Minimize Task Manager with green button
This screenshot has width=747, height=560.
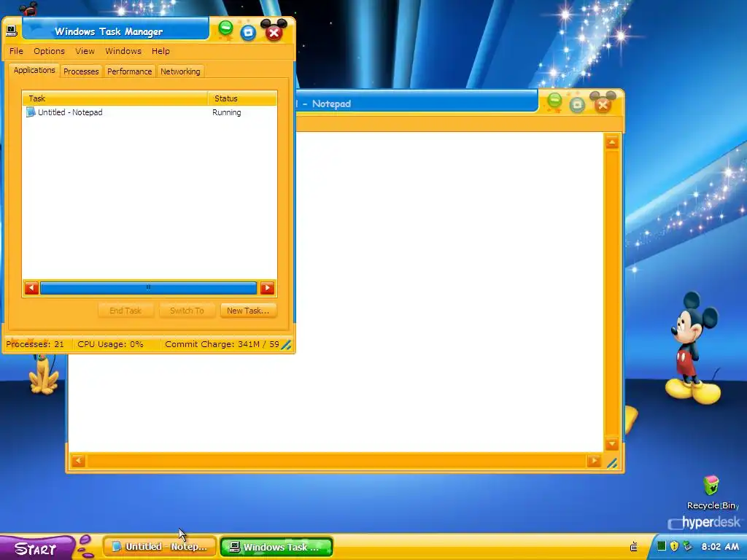coord(226,28)
